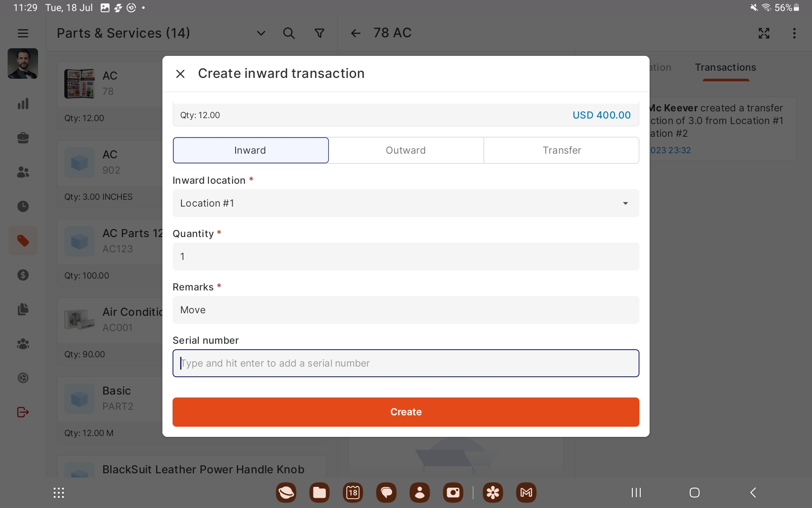Viewport: 812px width, 508px height.
Task: Click the Remarks field containing Move
Action: [406, 310]
